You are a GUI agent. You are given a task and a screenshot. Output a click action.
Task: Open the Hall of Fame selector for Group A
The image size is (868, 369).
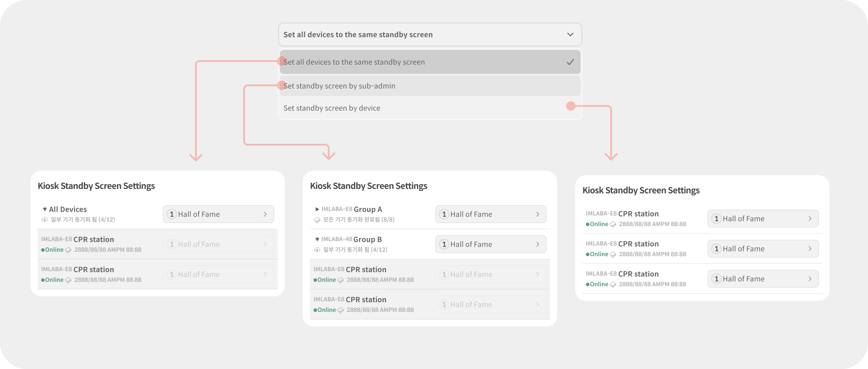coord(490,214)
